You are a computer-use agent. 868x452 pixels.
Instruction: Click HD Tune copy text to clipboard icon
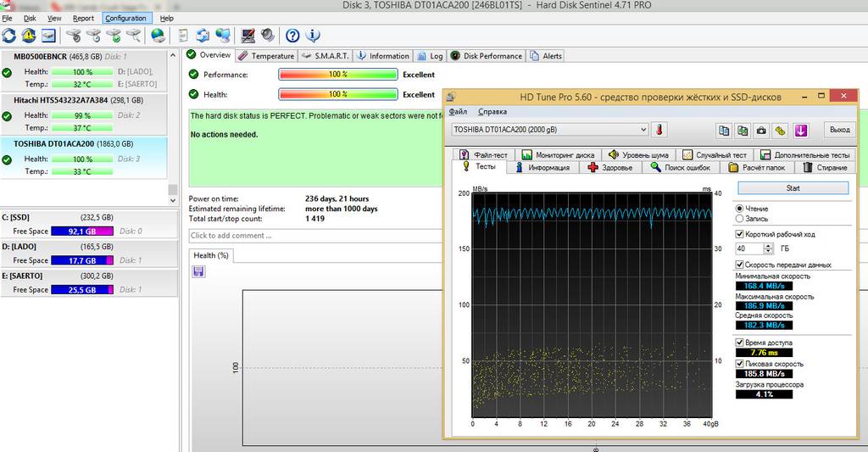(x=724, y=130)
